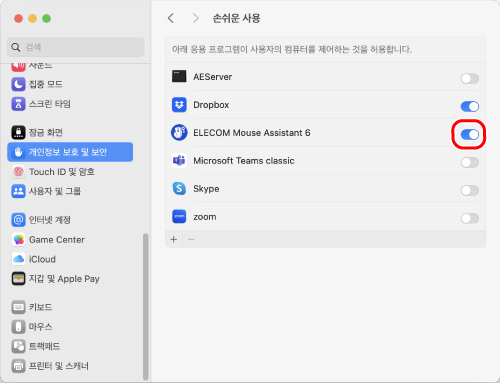The width and height of the screenshot is (500, 383).
Task: Add an app with plus button
Action: coord(174,239)
